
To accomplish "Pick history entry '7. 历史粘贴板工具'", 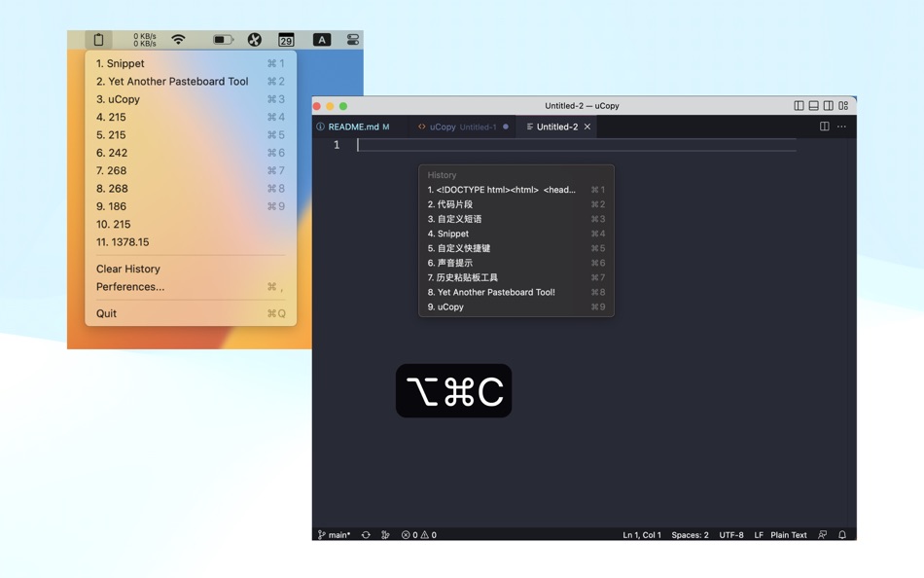I will click(516, 277).
